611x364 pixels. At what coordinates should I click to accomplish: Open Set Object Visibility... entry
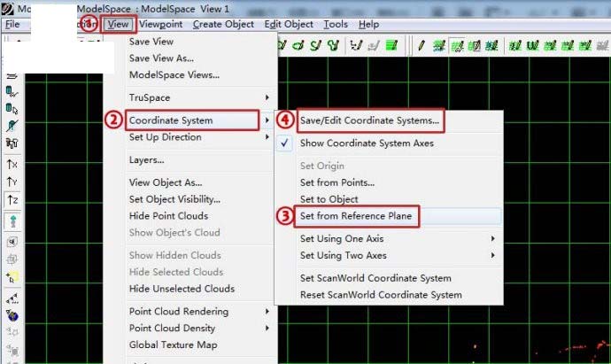click(174, 199)
